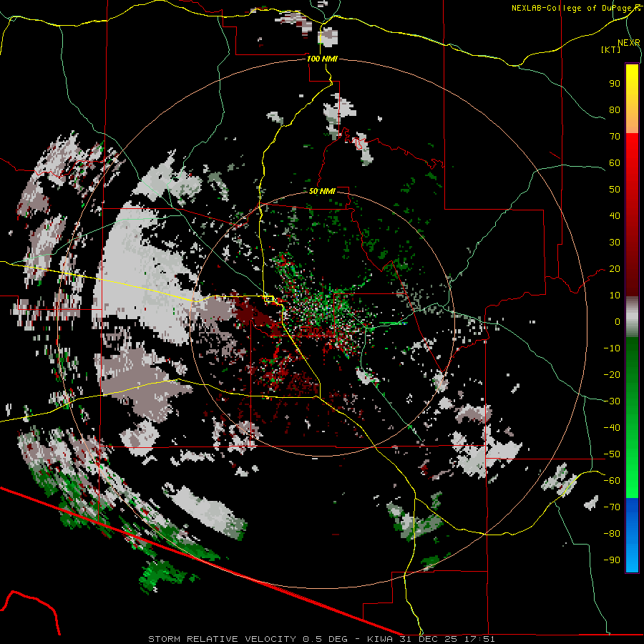644x644 pixels.
Task: Click the -20 value on velocity scale
Action: 612,374
